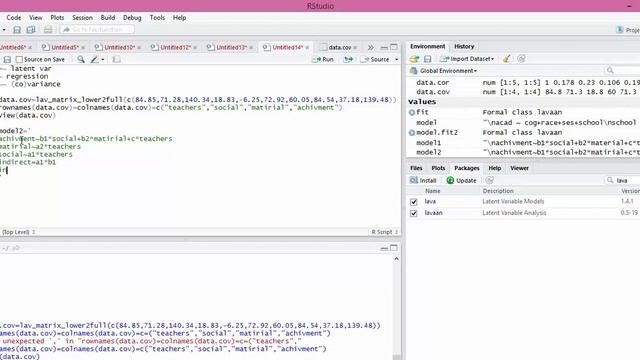The height and width of the screenshot is (360, 640).
Task: Save script icon in editor toolbar
Action: click(x=7, y=60)
